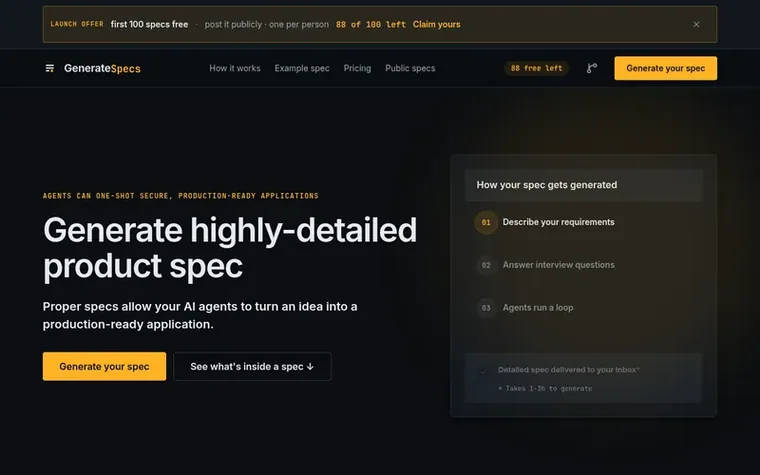Select Answer interview questions step
Screen dimensions: 760x475
(x=558, y=265)
